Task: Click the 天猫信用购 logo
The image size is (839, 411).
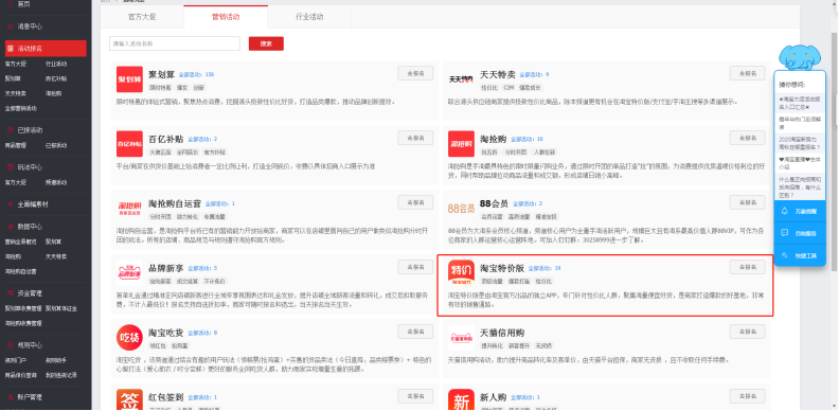Action: 461,338
